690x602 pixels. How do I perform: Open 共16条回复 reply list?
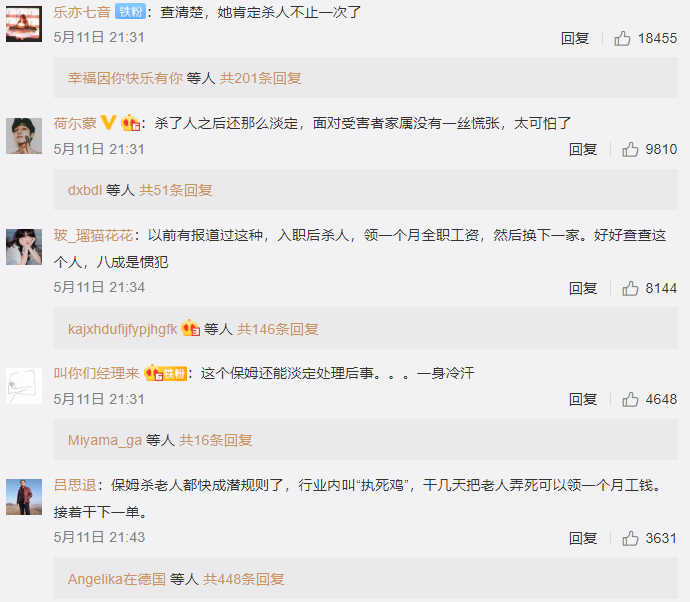[x=216, y=440]
